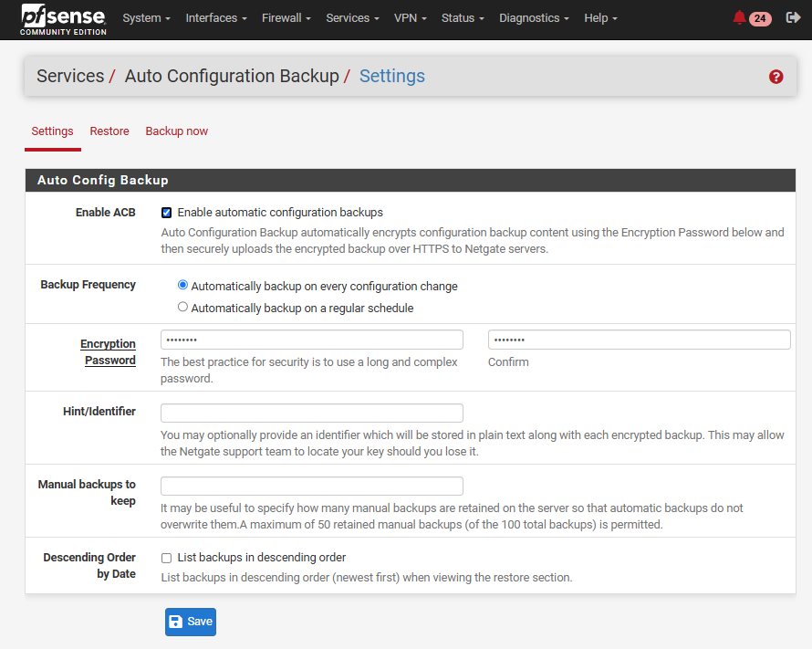The height and width of the screenshot is (649, 812).
Task: Focus the Hint/Identifier input field
Action: [x=312, y=413]
